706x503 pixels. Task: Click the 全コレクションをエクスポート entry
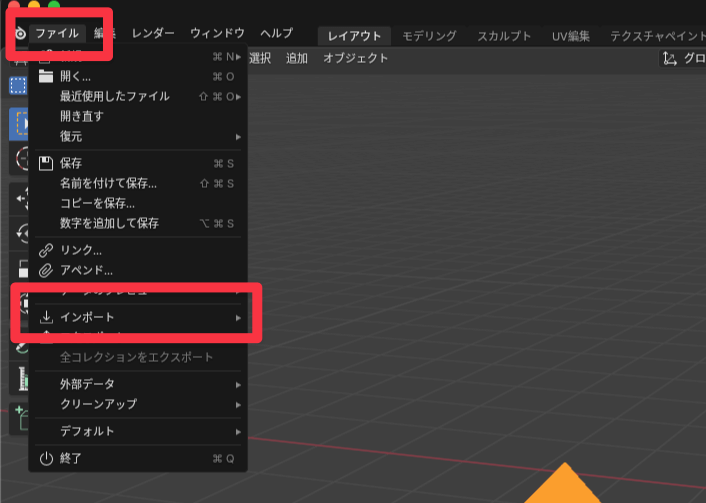[x=138, y=358]
